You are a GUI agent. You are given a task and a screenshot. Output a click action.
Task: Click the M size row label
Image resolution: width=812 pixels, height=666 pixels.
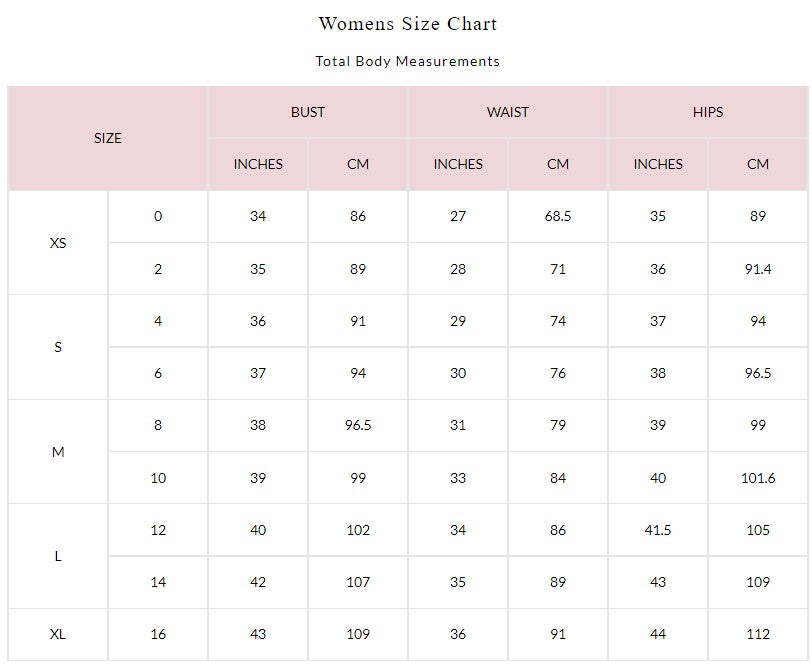[58, 452]
